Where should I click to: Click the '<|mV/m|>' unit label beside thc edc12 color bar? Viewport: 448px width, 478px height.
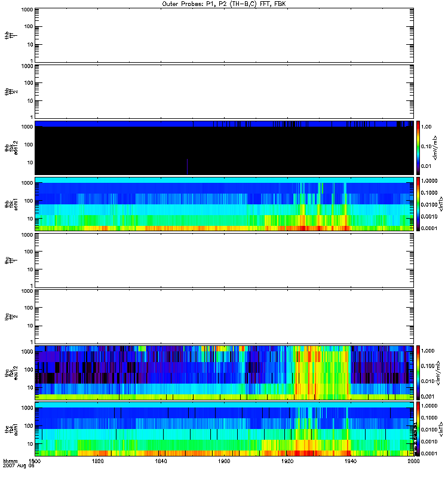tap(438, 373)
